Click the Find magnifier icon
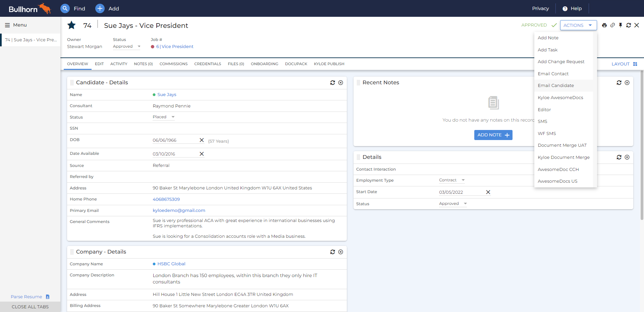 (65, 8)
